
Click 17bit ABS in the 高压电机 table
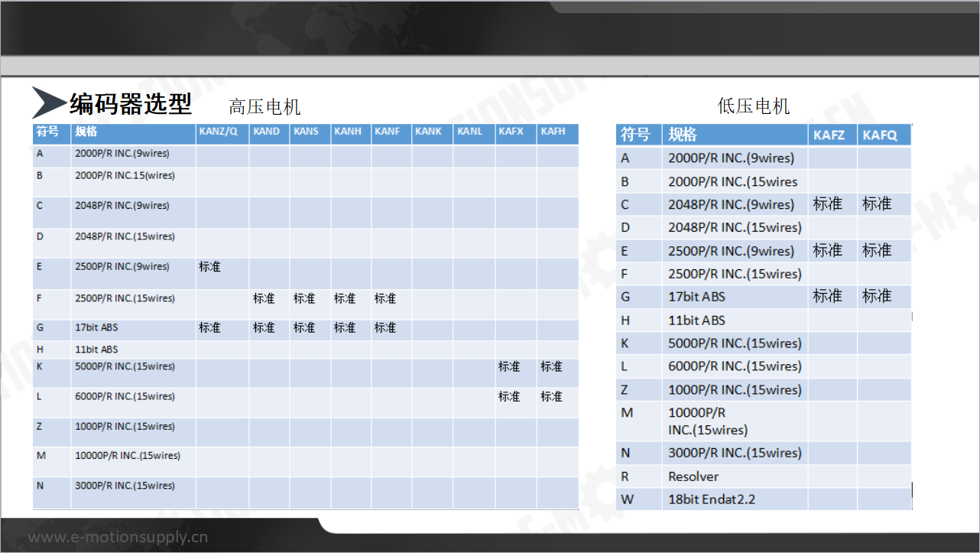pos(96,327)
